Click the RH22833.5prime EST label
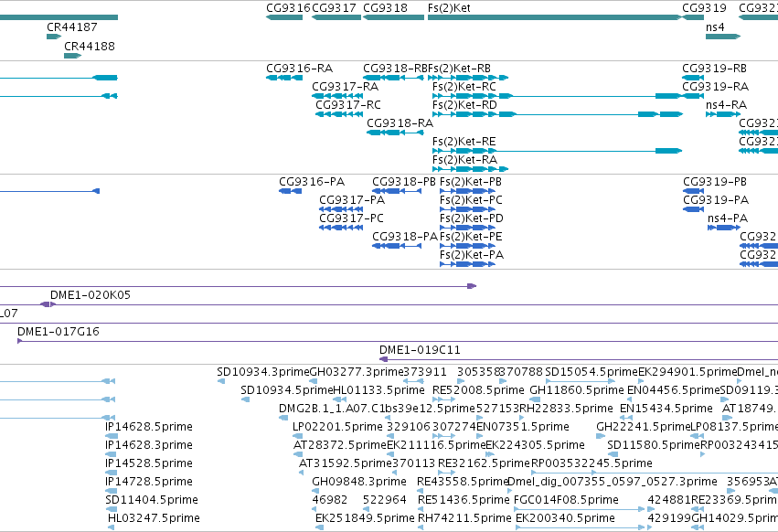Image resolution: width=778 pixels, height=532 pixels. tap(566, 409)
